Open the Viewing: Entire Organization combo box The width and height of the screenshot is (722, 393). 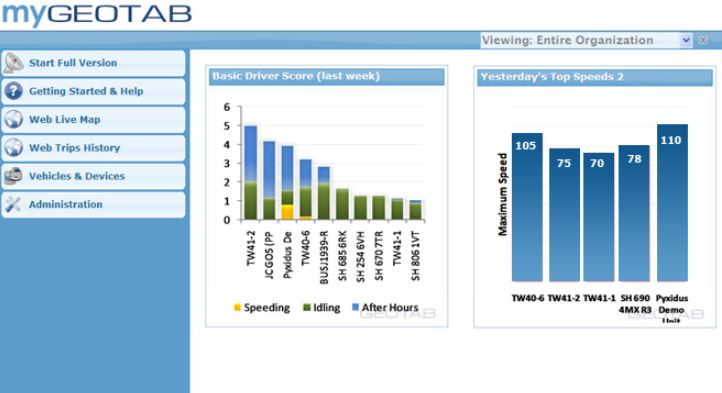[x=586, y=40]
